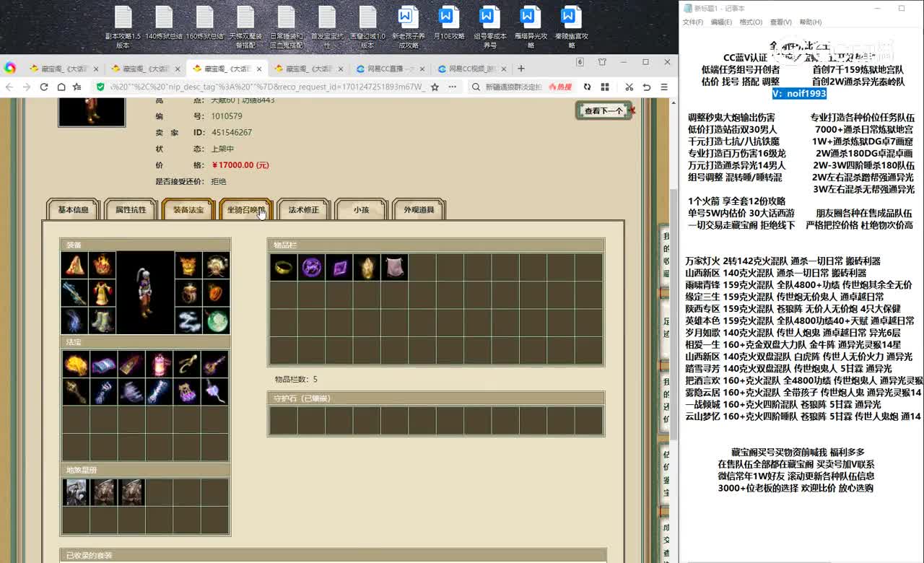This screenshot has width=924, height=563.
Task: Select the red pointed hat equipment icon
Action: [74, 265]
